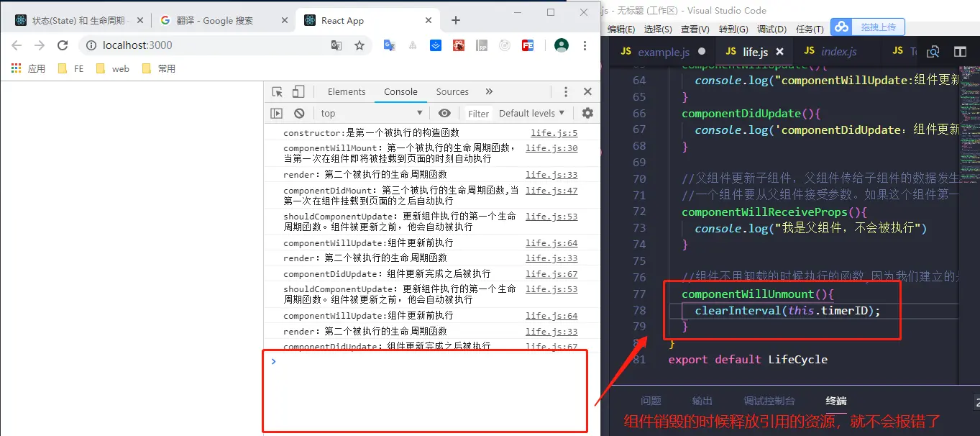Switch to the Elements tab in DevTools

coord(347,91)
